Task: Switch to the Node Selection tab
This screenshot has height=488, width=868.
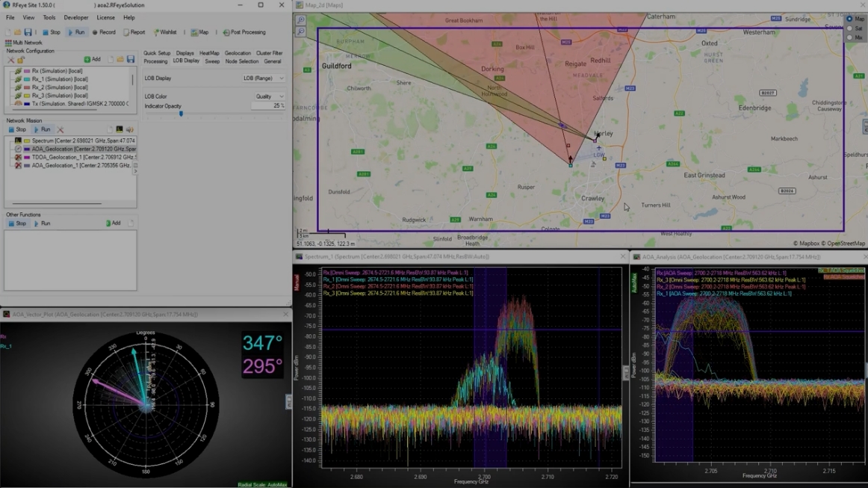Action: 241,61
